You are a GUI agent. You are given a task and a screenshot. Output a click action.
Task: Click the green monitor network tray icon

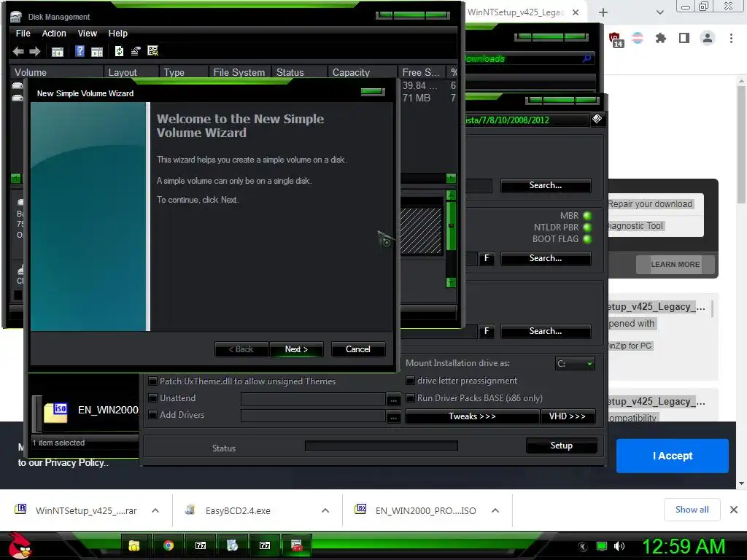tap(602, 546)
